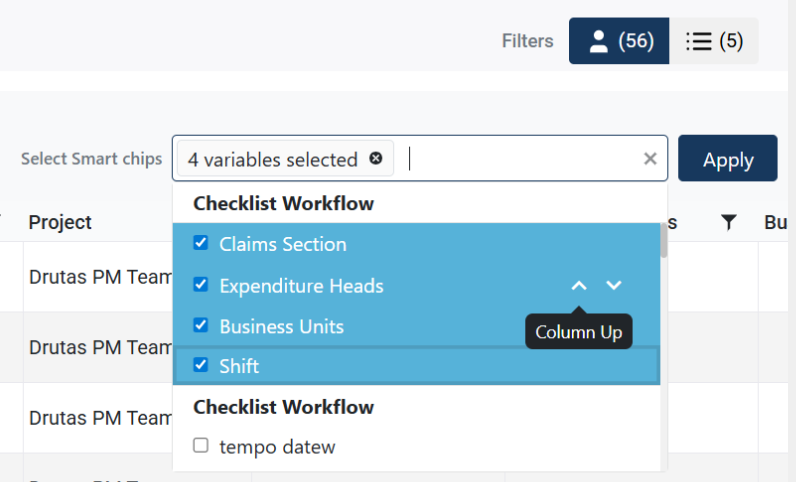Remove the '4 variables selected' chip
Image resolution: width=796 pixels, height=482 pixels.
click(376, 159)
